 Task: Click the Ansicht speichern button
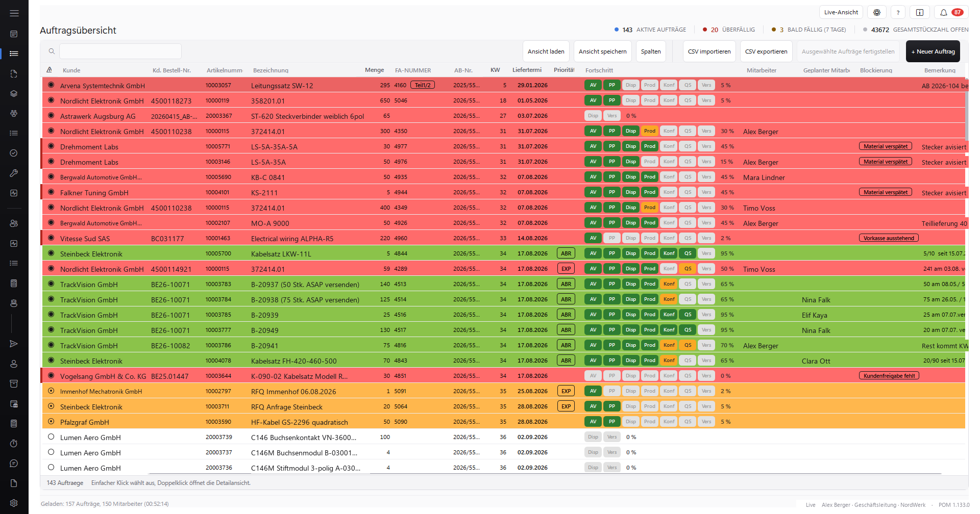(603, 52)
